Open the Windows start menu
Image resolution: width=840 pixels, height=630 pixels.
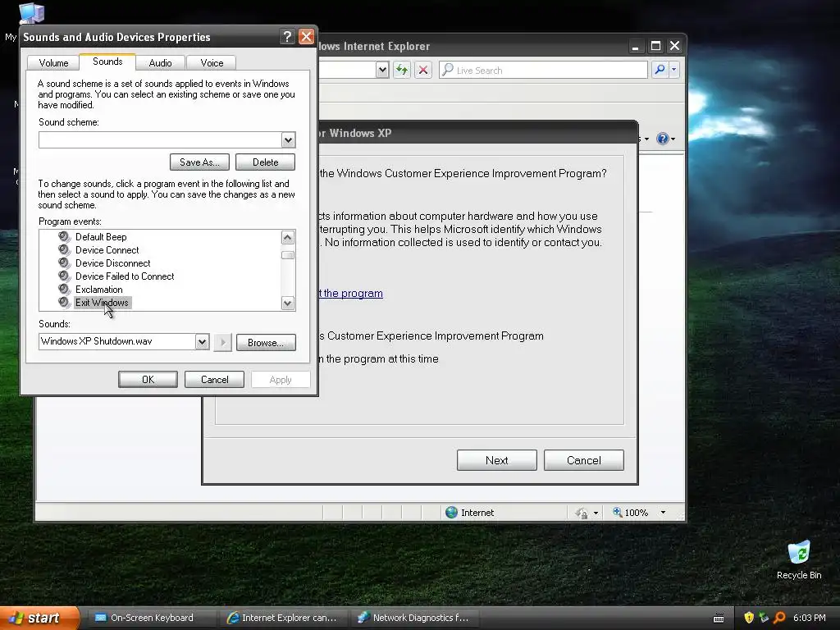tap(39, 618)
